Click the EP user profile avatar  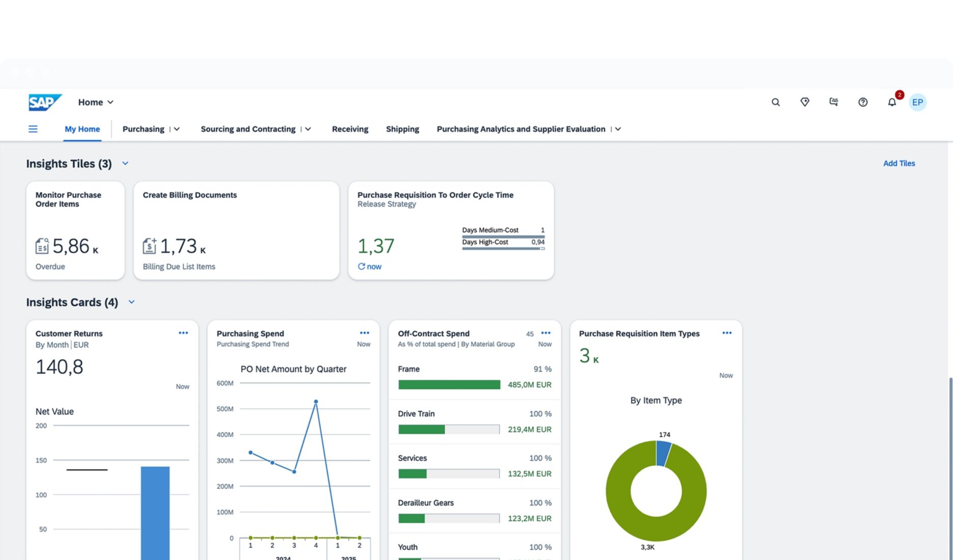coord(917,102)
